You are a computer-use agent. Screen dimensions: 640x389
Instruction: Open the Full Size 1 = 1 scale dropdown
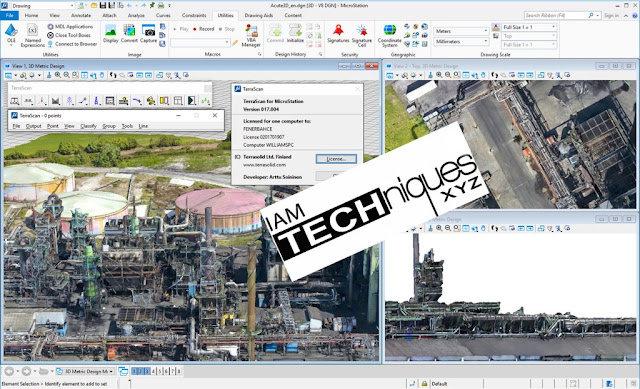tap(529, 27)
